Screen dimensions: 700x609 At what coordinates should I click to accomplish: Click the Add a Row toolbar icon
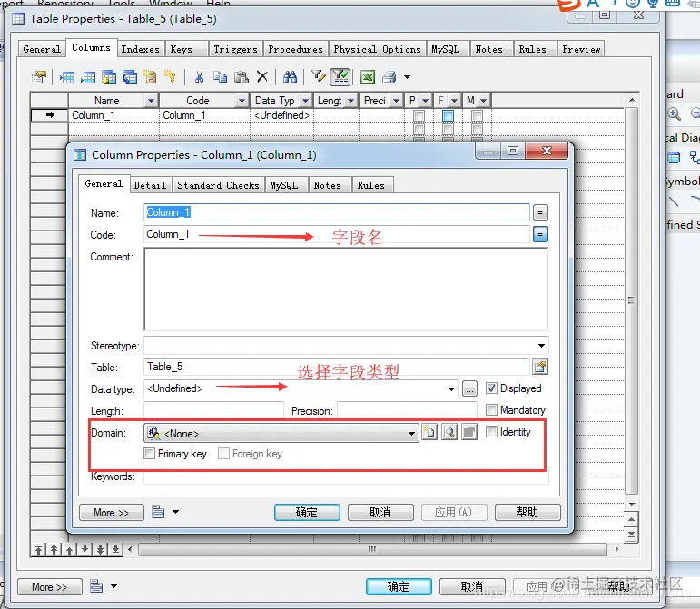[x=87, y=77]
